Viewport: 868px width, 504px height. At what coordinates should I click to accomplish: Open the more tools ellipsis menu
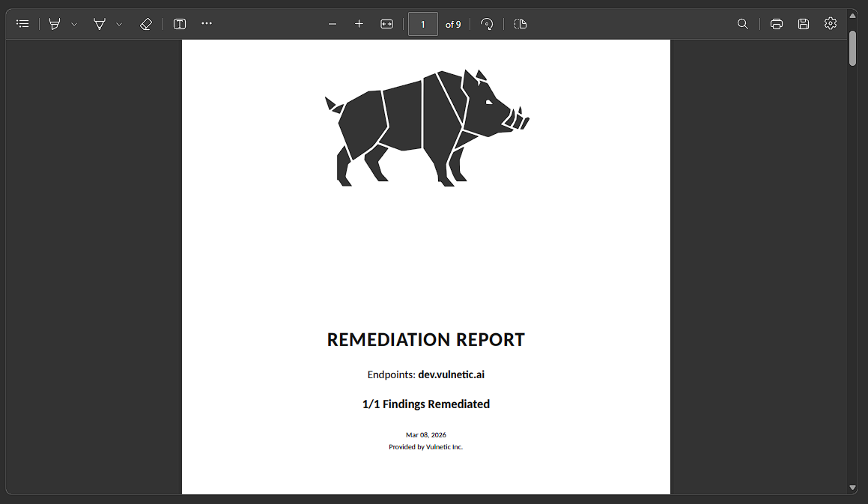(x=207, y=24)
